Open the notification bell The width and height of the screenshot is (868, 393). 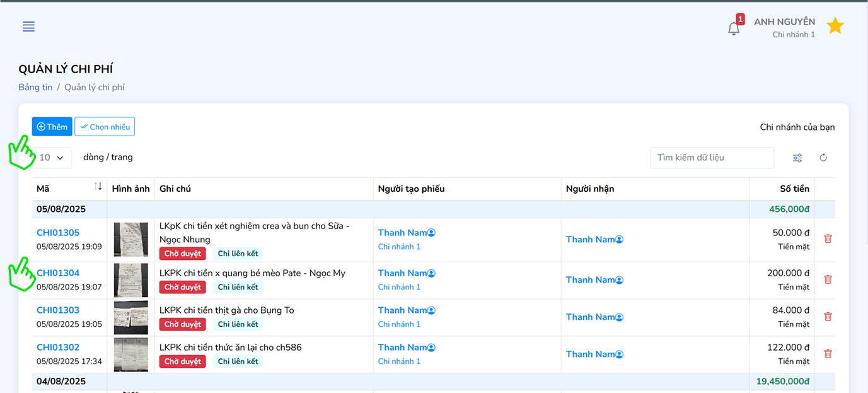734,28
